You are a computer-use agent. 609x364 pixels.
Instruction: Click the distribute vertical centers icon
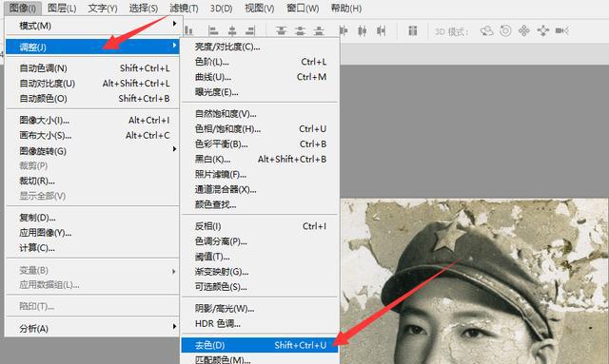click(x=300, y=30)
